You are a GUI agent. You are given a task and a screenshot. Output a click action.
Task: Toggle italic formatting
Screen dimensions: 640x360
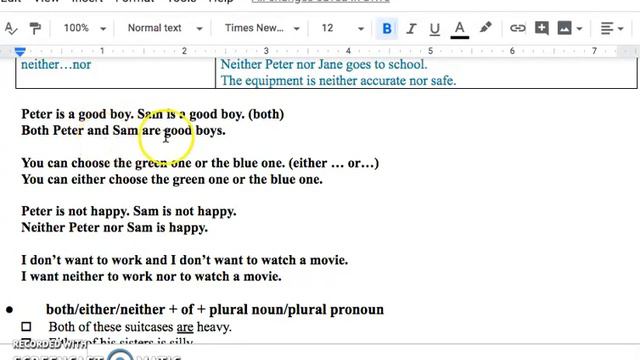pyautogui.click(x=411, y=29)
